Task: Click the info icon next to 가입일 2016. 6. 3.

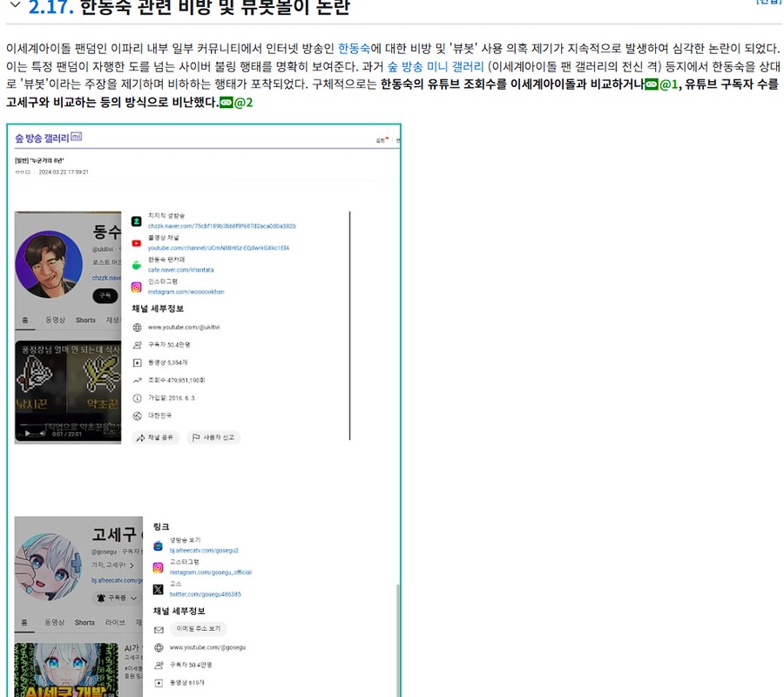Action: click(137, 398)
